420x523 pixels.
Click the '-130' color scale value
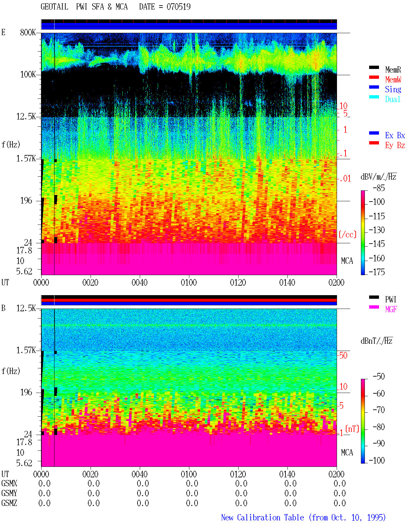pos(377,230)
